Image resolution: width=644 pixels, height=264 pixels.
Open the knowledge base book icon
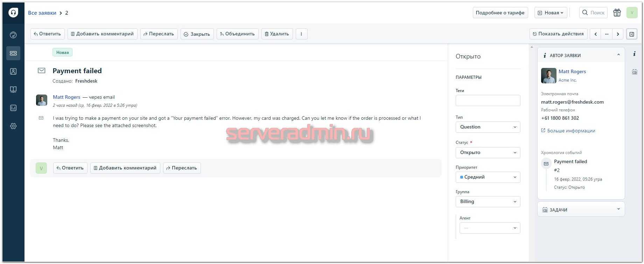pyautogui.click(x=13, y=90)
